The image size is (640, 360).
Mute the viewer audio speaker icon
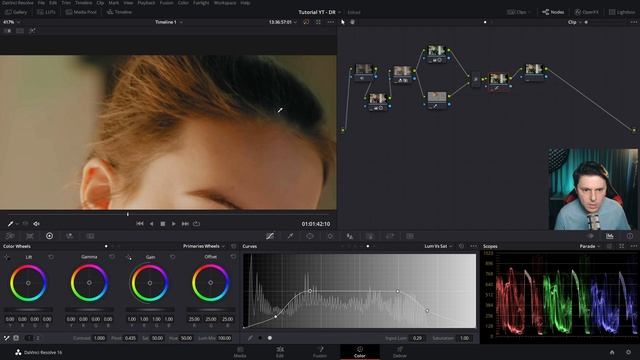[x=36, y=224]
